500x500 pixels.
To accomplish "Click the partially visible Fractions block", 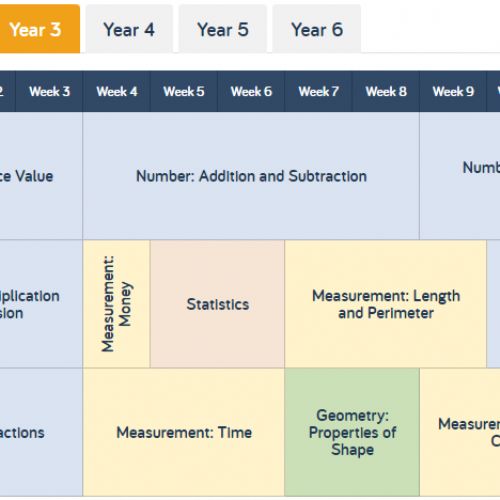I will [41, 432].
